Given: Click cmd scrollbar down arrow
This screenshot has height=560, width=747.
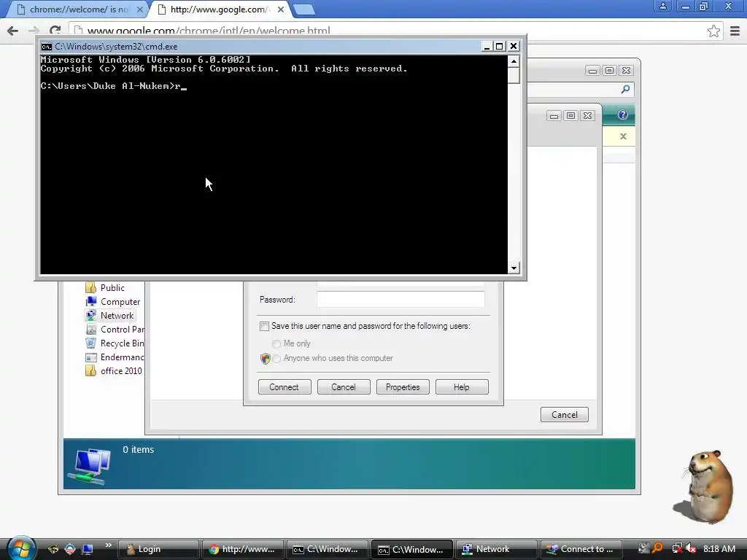Looking at the screenshot, I should point(514,268).
